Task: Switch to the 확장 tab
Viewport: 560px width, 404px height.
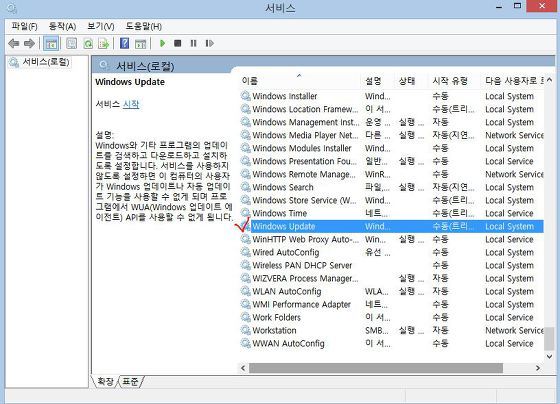Action: [105, 381]
